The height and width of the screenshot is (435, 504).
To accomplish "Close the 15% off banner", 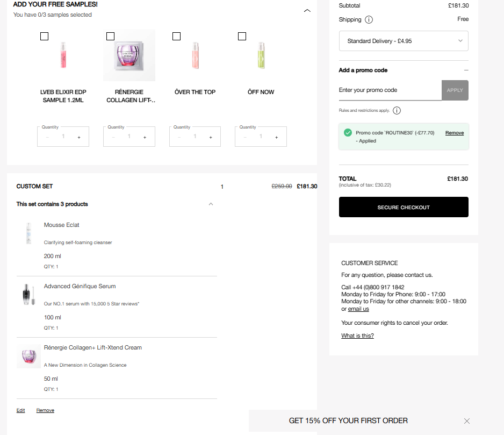I will point(467,421).
